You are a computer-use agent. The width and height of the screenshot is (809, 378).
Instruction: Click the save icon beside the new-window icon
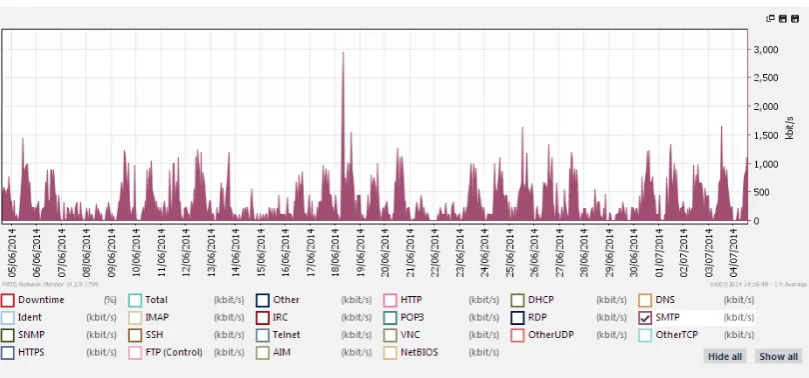tap(783, 19)
